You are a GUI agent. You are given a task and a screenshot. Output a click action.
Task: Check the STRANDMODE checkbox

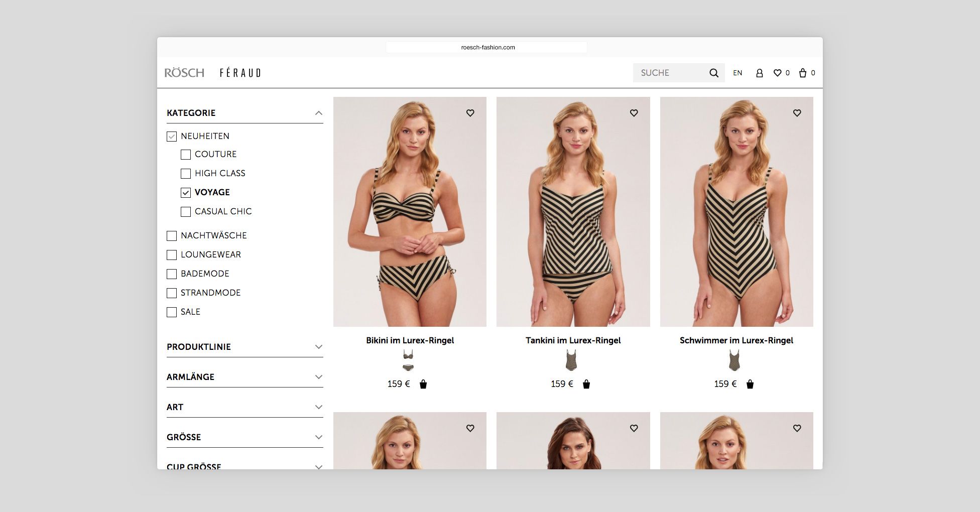(x=172, y=293)
